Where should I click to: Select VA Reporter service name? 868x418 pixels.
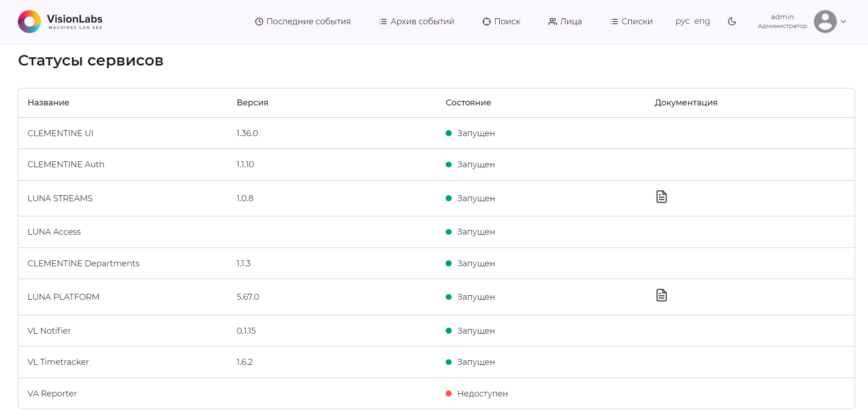(52, 394)
